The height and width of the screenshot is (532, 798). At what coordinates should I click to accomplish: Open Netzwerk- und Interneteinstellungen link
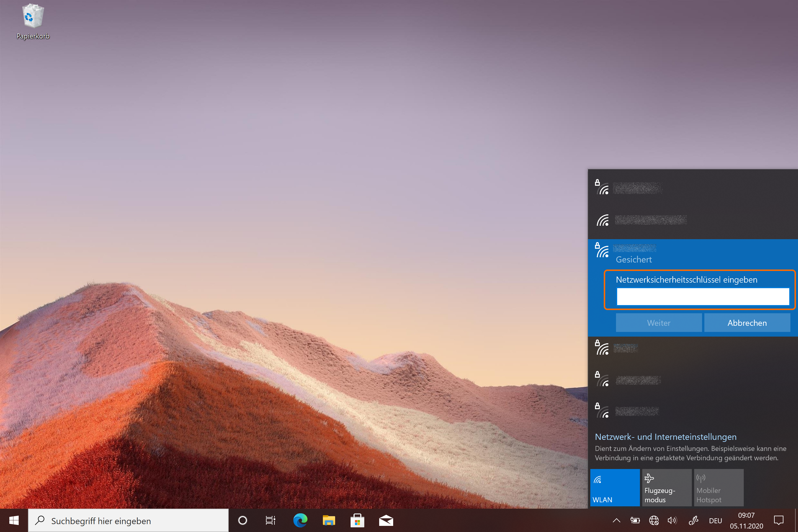point(665,437)
